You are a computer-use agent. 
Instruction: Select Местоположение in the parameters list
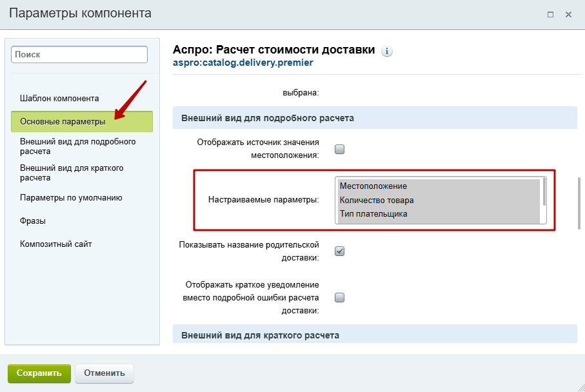pos(439,186)
